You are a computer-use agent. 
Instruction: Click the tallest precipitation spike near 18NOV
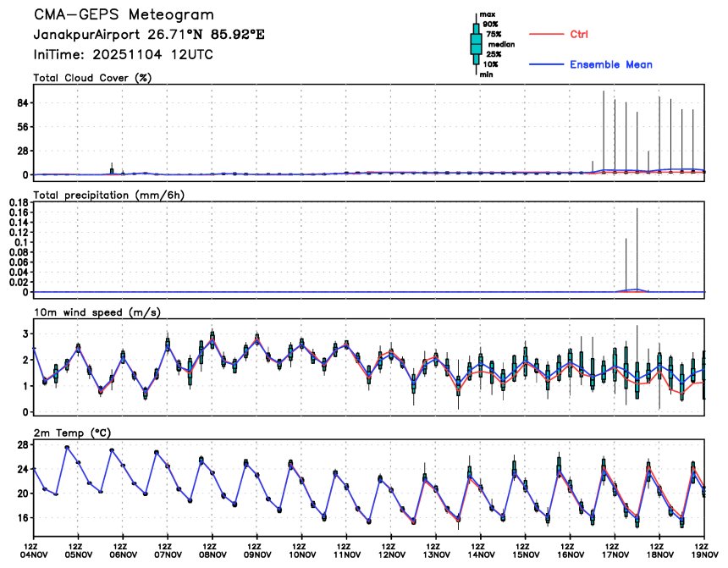tap(637, 250)
